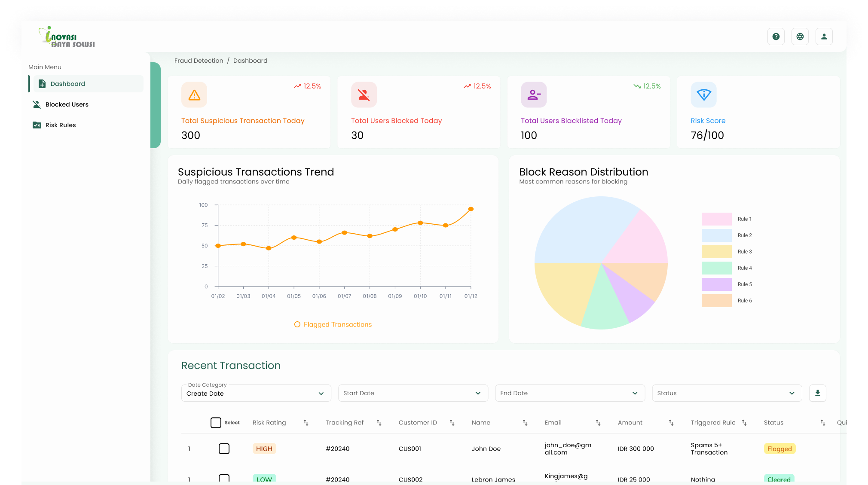Screen dimensions: 868x485
Task: Click the globe language icon
Action: [x=800, y=36]
